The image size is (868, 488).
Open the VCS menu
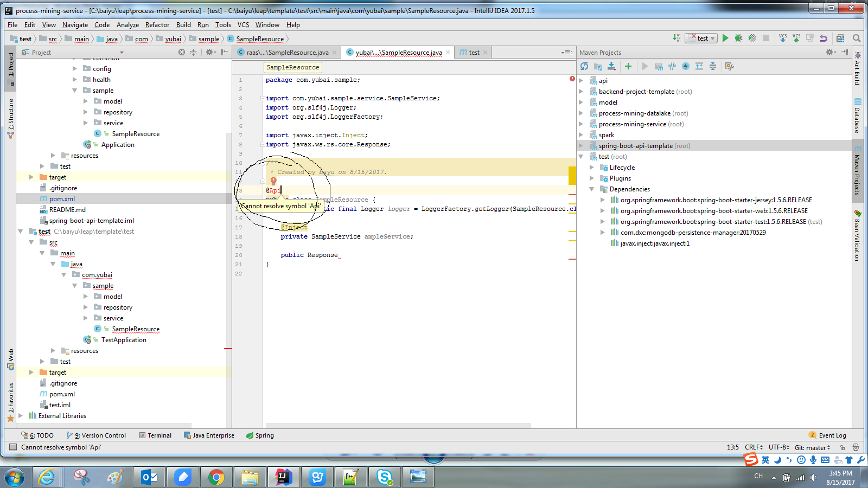[x=243, y=25]
